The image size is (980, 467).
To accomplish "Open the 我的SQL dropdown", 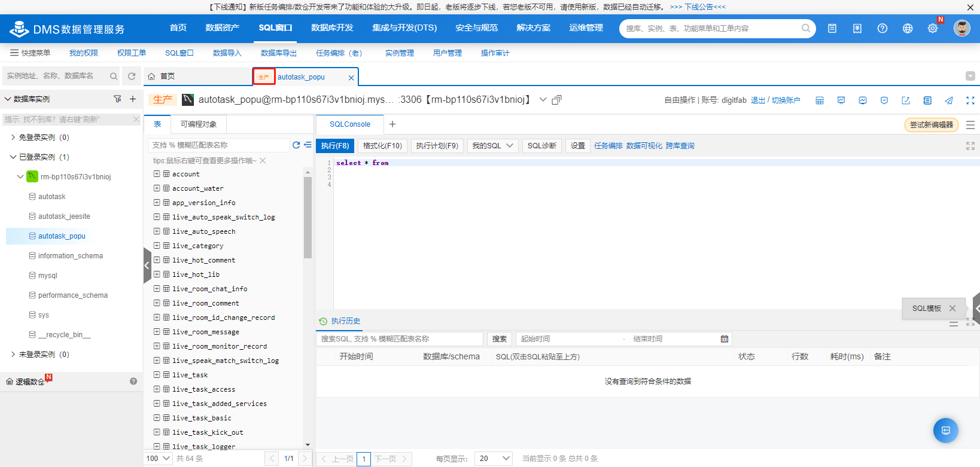I will (x=493, y=146).
